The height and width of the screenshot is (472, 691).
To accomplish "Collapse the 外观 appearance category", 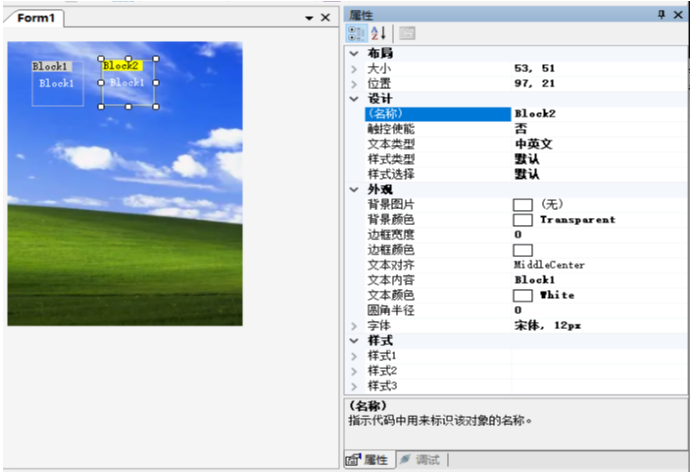I will 353,189.
